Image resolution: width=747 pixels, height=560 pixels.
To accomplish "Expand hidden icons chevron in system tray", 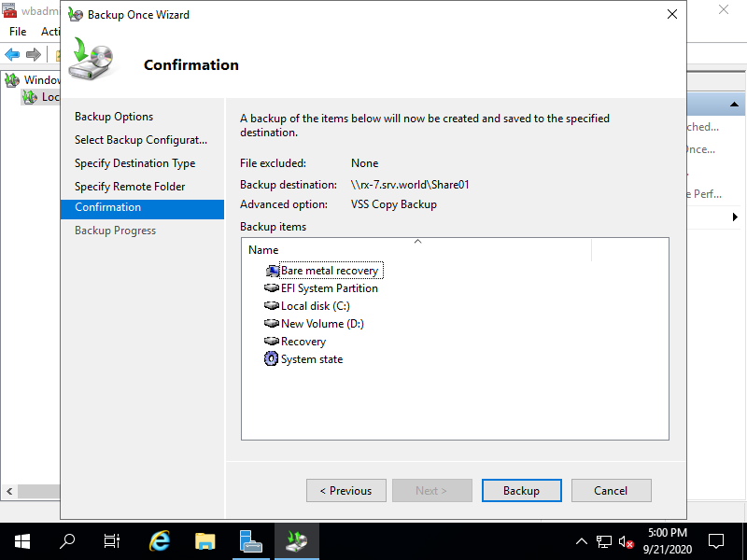I will [x=581, y=540].
